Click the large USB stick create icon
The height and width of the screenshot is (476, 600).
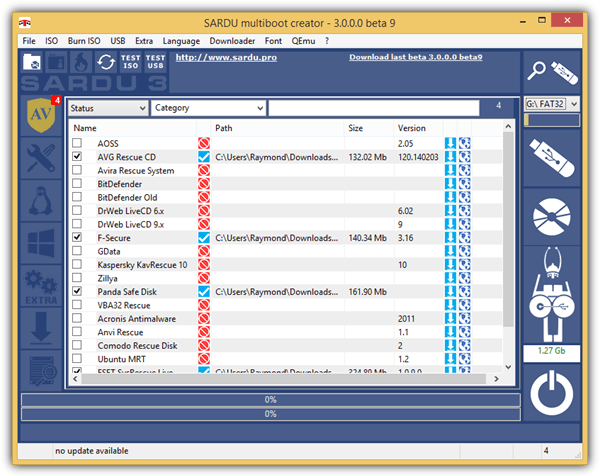point(552,158)
